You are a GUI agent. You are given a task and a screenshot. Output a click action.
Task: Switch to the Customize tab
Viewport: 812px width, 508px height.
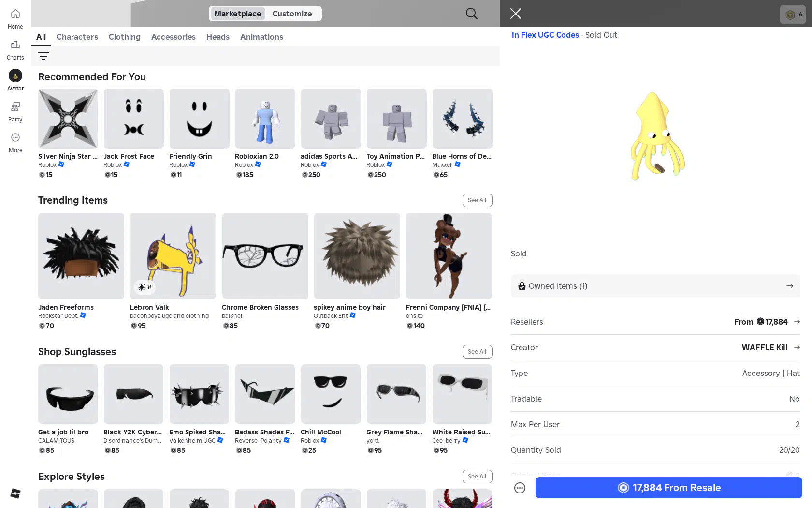(x=292, y=14)
